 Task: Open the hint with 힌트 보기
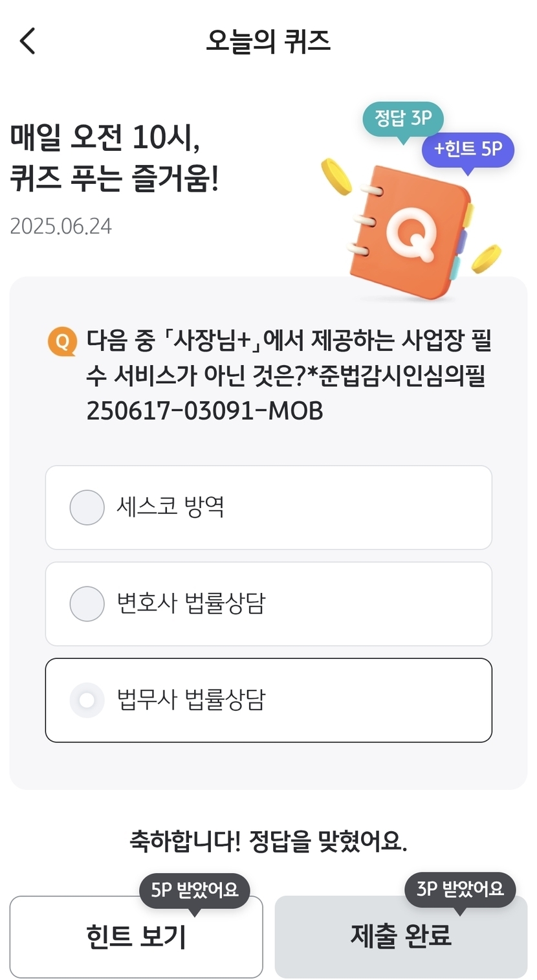pyautogui.click(x=136, y=937)
